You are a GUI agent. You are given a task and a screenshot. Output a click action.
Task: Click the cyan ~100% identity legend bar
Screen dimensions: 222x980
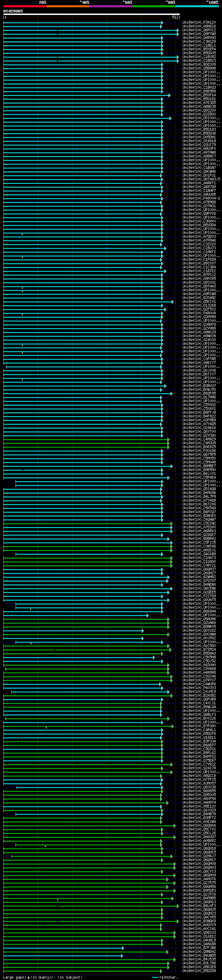coord(197,6)
